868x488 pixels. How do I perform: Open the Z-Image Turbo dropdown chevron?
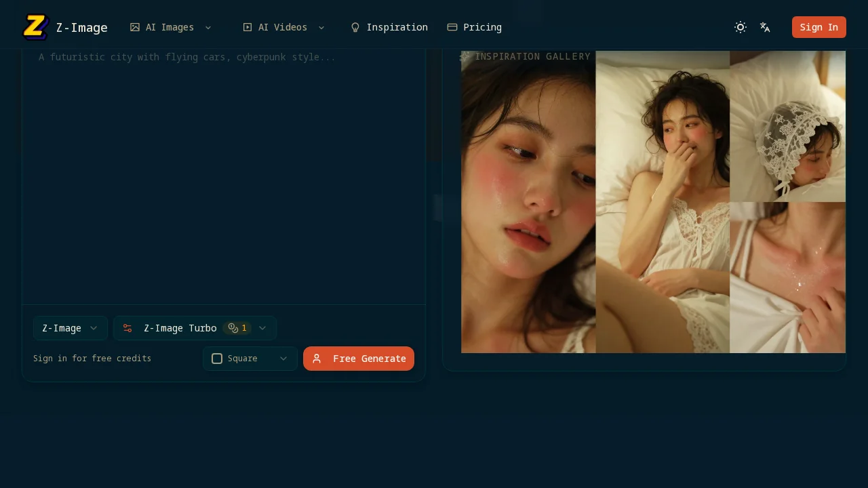coord(262,328)
